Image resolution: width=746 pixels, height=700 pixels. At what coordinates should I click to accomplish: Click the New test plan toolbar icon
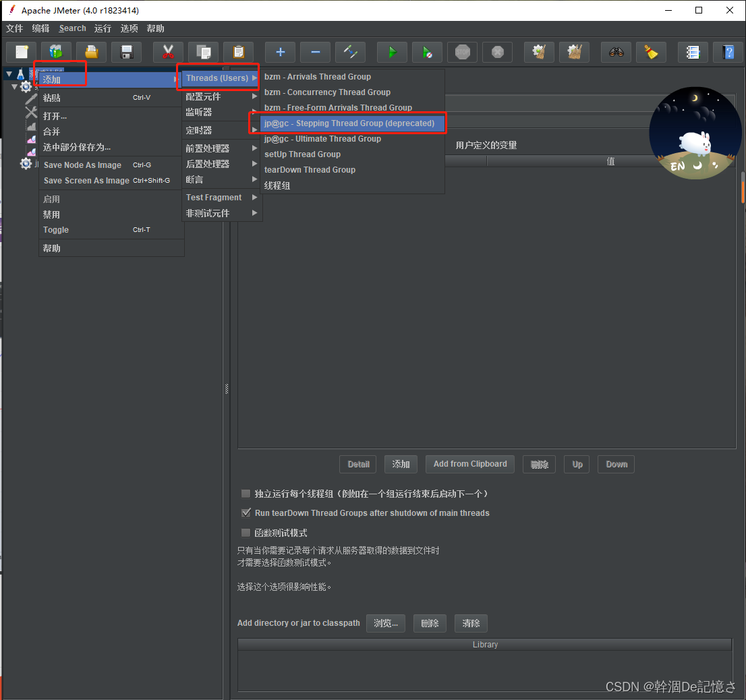(x=22, y=52)
